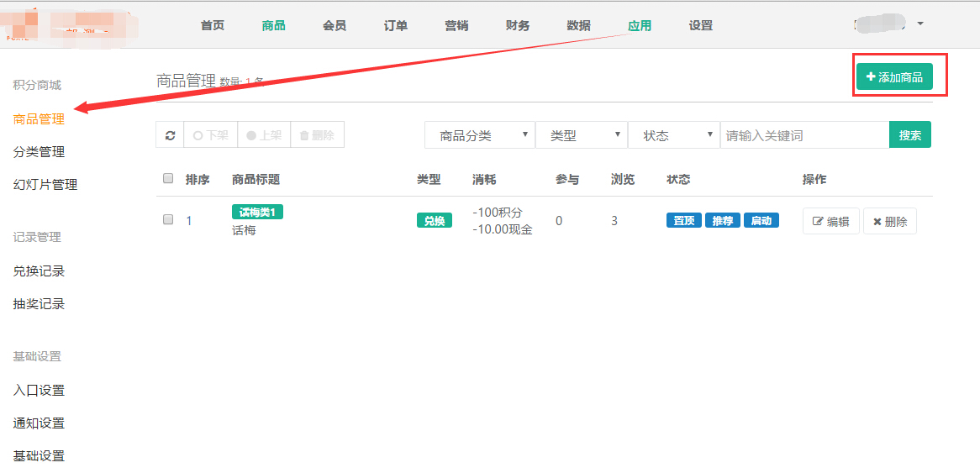Expand the 状态 filter dropdown
980x473 pixels.
pyautogui.click(x=673, y=135)
